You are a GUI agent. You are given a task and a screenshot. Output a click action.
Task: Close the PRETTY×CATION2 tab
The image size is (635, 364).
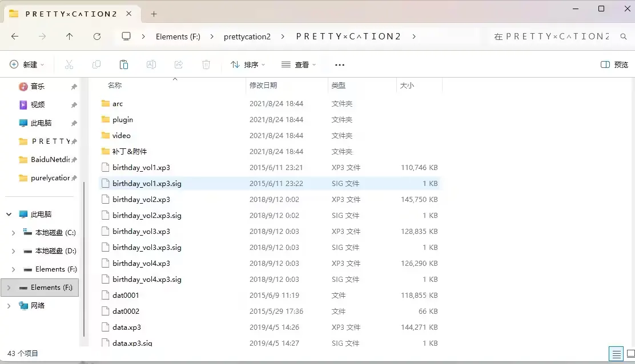129,14
